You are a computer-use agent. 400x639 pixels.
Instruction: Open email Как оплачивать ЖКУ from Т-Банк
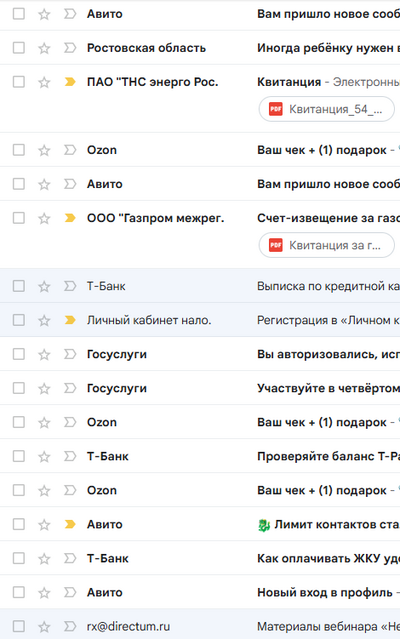click(328, 558)
